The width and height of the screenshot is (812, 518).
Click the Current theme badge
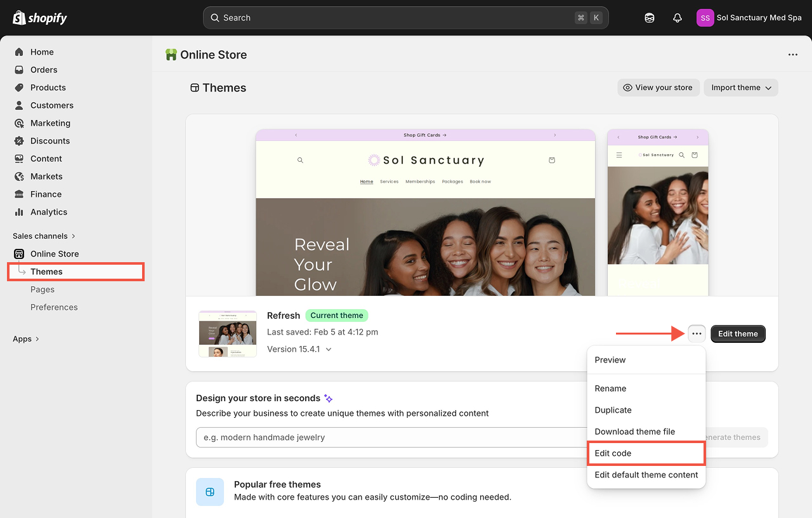pos(337,315)
